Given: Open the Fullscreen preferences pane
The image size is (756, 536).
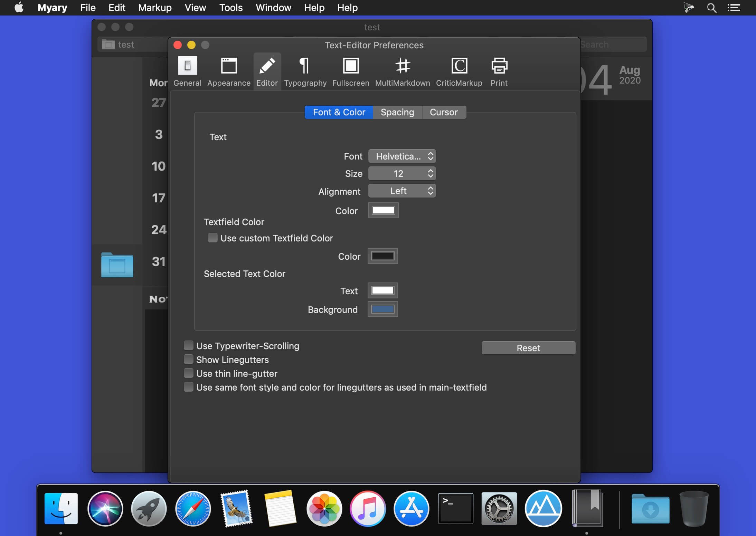Looking at the screenshot, I should click(x=351, y=71).
